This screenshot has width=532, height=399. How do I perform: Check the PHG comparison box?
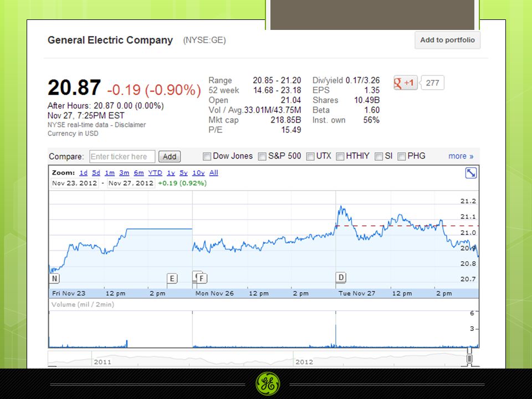[401, 156]
